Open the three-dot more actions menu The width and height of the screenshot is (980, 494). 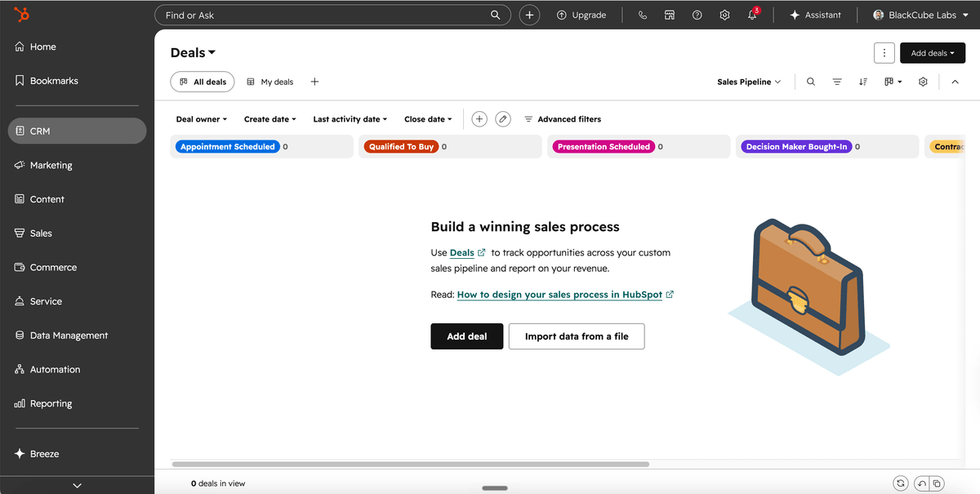pos(884,53)
